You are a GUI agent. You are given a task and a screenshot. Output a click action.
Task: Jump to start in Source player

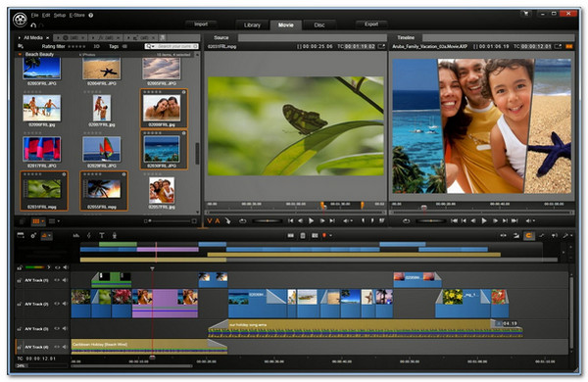click(x=291, y=221)
